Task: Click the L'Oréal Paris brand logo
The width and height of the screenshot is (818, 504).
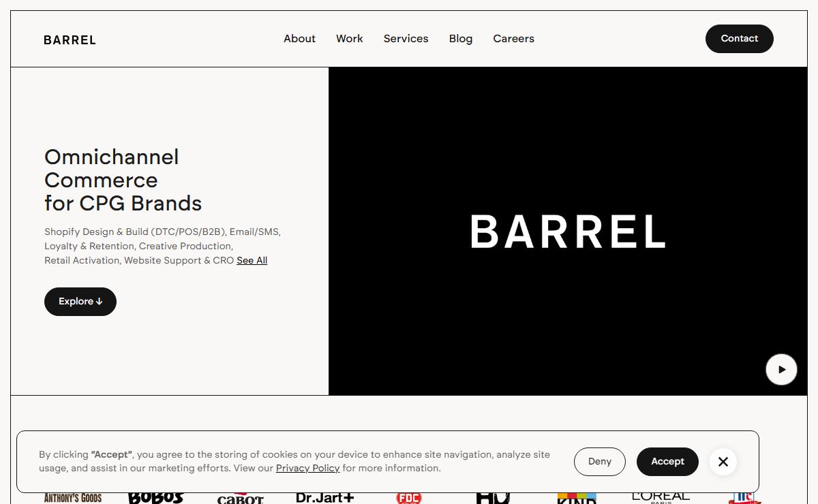Action: (661, 497)
